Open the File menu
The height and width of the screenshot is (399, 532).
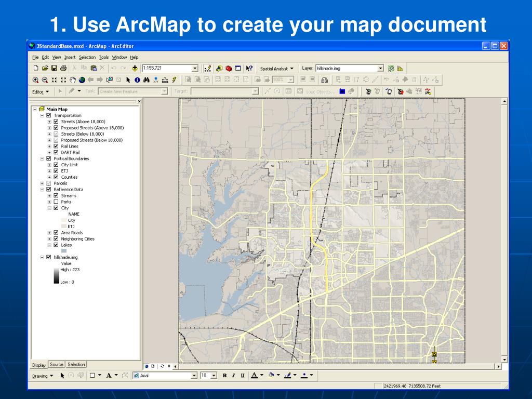[35, 57]
